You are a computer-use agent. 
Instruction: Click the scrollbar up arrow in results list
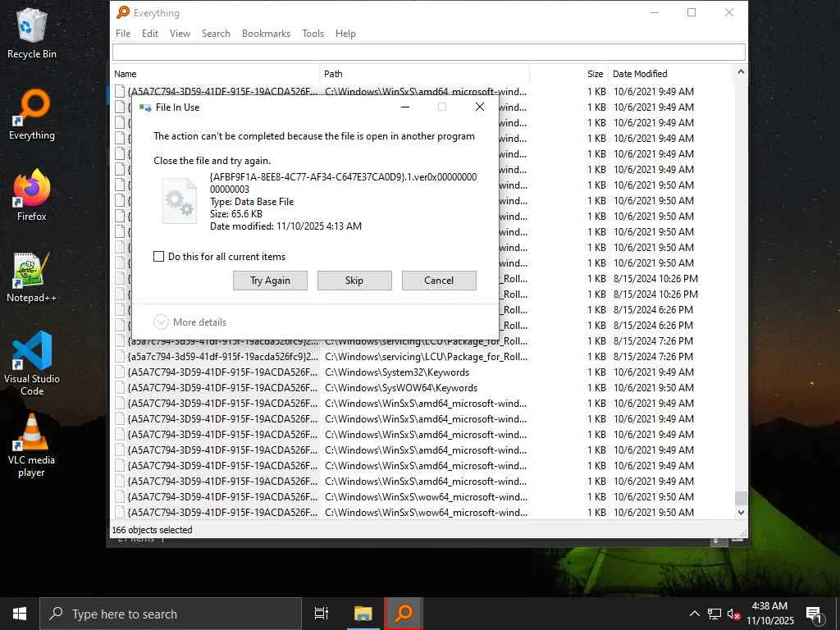tap(741, 72)
